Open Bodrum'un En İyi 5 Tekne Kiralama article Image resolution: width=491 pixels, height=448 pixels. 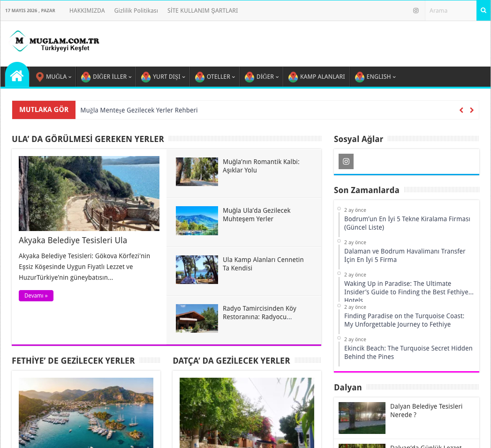(x=407, y=223)
